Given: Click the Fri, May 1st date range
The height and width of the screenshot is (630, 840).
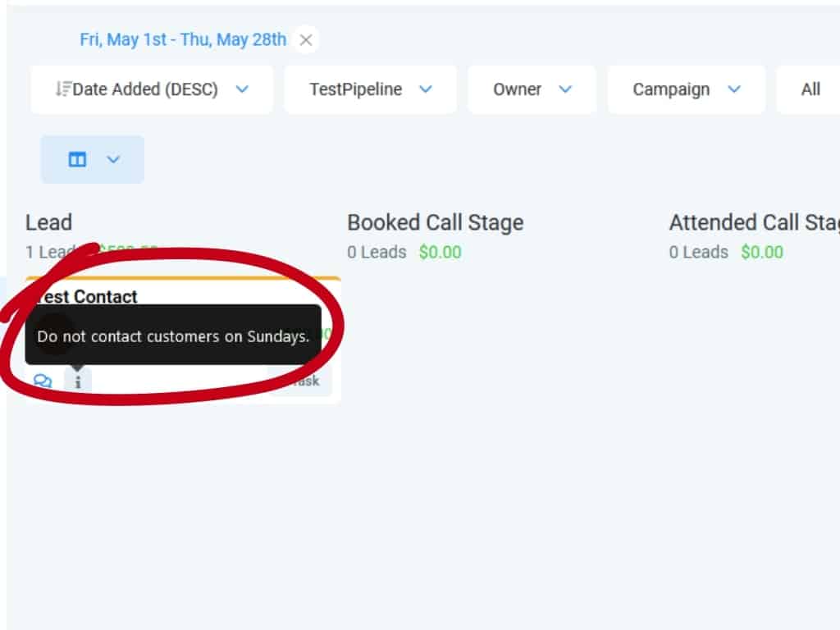Looking at the screenshot, I should tap(182, 39).
